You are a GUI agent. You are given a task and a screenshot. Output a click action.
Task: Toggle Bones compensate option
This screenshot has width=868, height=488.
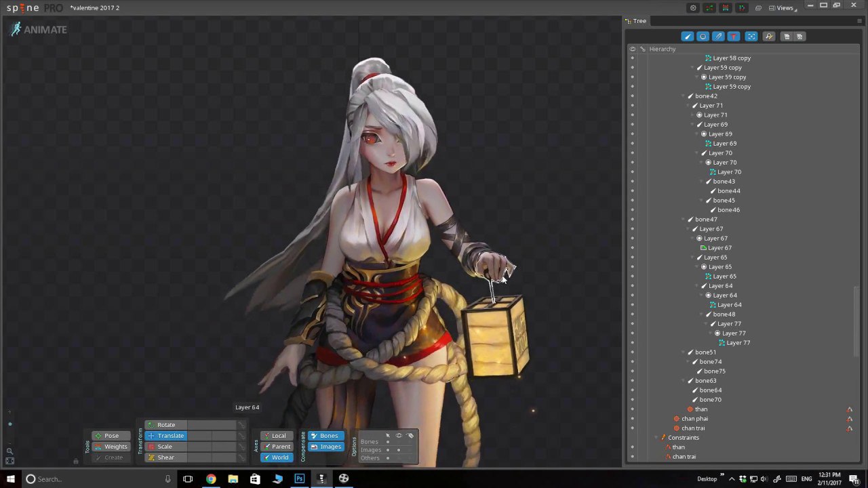click(x=326, y=436)
